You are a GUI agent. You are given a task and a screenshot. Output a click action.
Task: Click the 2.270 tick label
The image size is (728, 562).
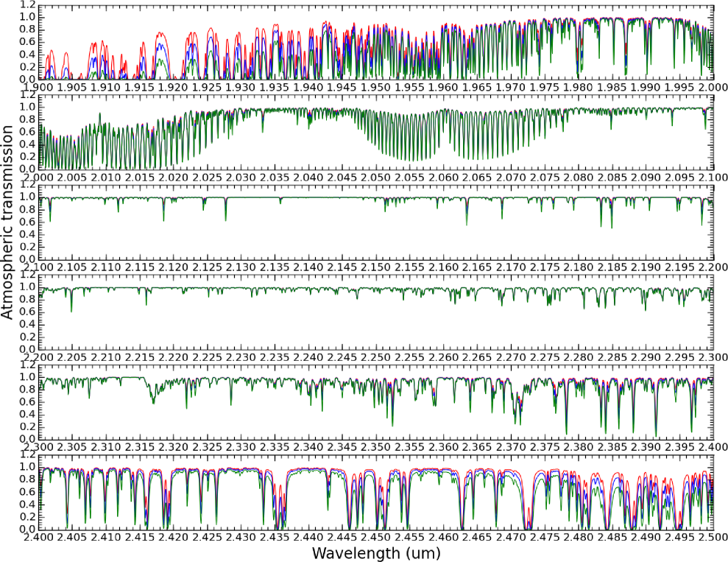click(x=511, y=357)
